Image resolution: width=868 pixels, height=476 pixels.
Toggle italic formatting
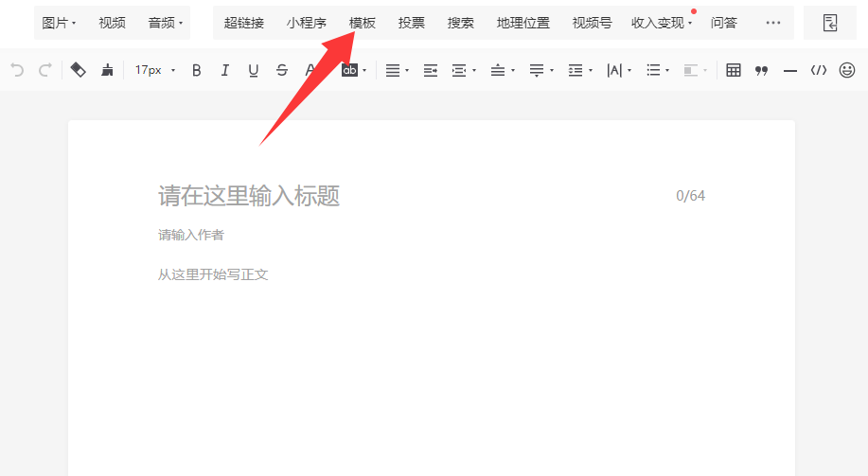[x=224, y=70]
